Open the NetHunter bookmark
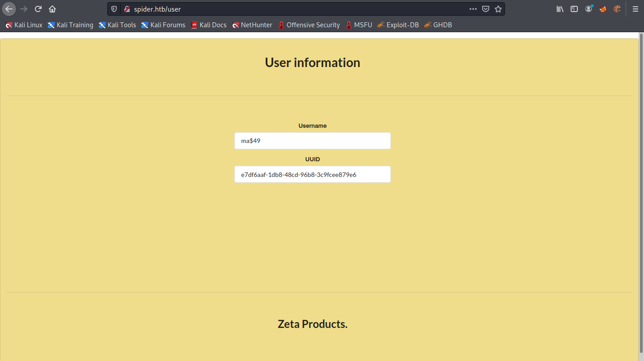 pyautogui.click(x=252, y=25)
